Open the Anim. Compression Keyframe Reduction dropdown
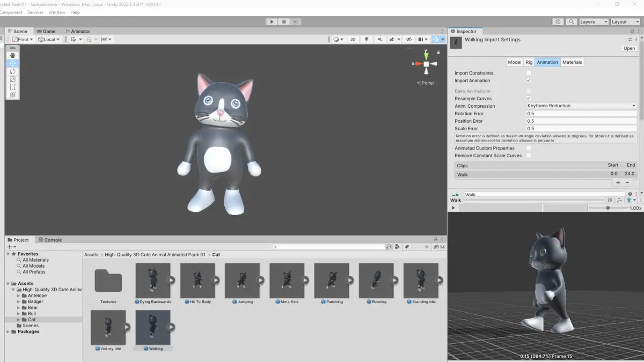The image size is (644, 362). pos(581,106)
